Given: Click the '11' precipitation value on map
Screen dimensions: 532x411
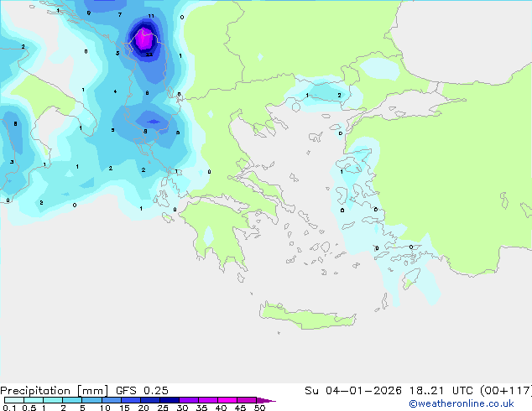Looking at the screenshot, I should pyautogui.click(x=151, y=16).
